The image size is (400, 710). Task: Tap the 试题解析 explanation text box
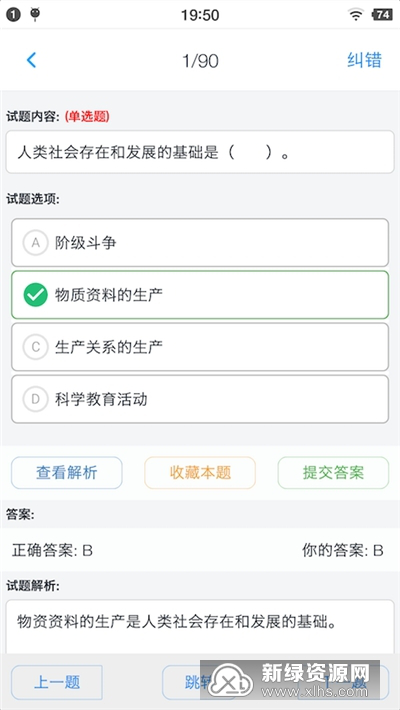[200, 627]
